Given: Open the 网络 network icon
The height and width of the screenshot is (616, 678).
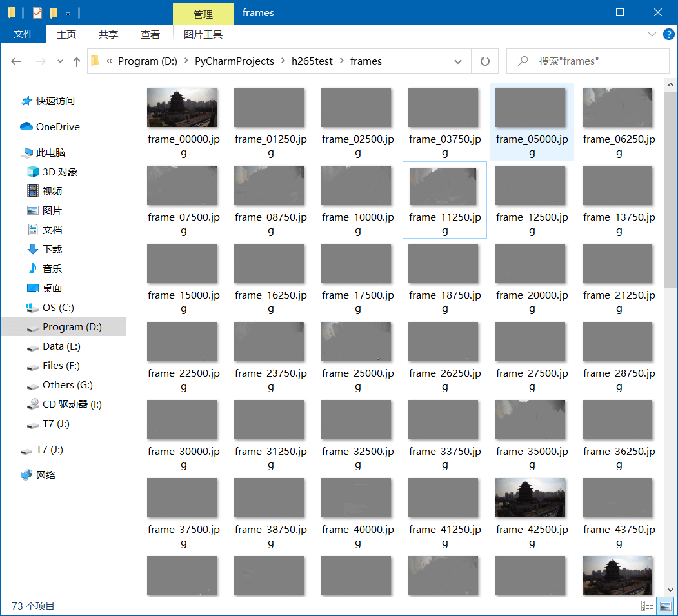Looking at the screenshot, I should (x=26, y=475).
